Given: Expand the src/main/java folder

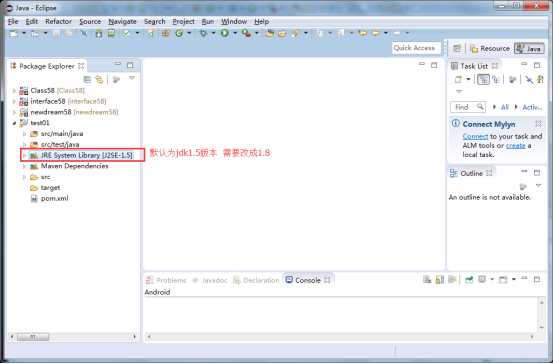Looking at the screenshot, I should (24, 134).
